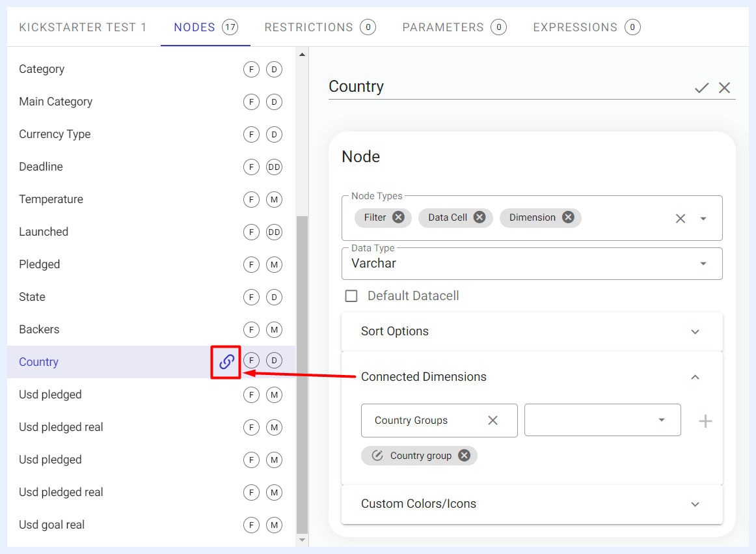Click the node list scrollbar down arrow
The width and height of the screenshot is (756, 554).
point(303,540)
